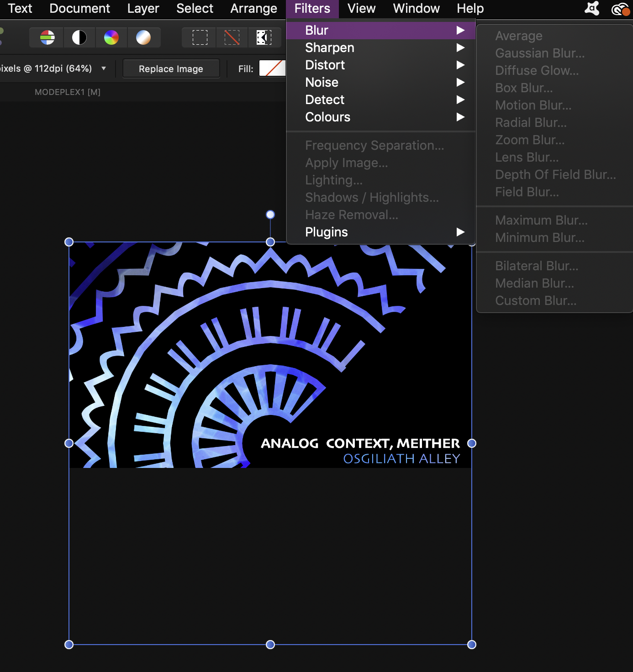Viewport: 633px width, 672px height.
Task: Apply the HSL colour wheel adjustment
Action: pos(111,37)
